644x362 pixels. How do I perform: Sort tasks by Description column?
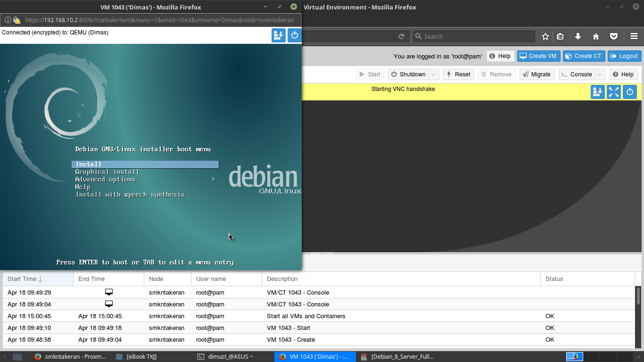point(401,279)
